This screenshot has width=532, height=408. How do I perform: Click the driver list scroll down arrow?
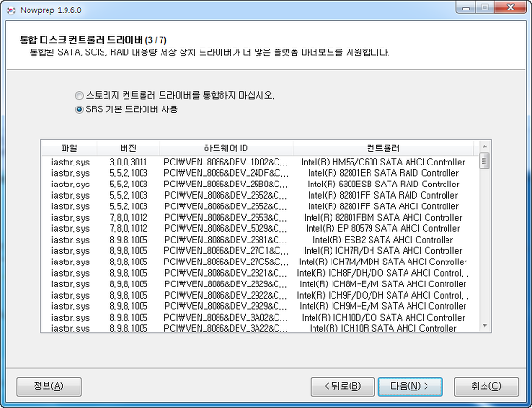coord(484,326)
